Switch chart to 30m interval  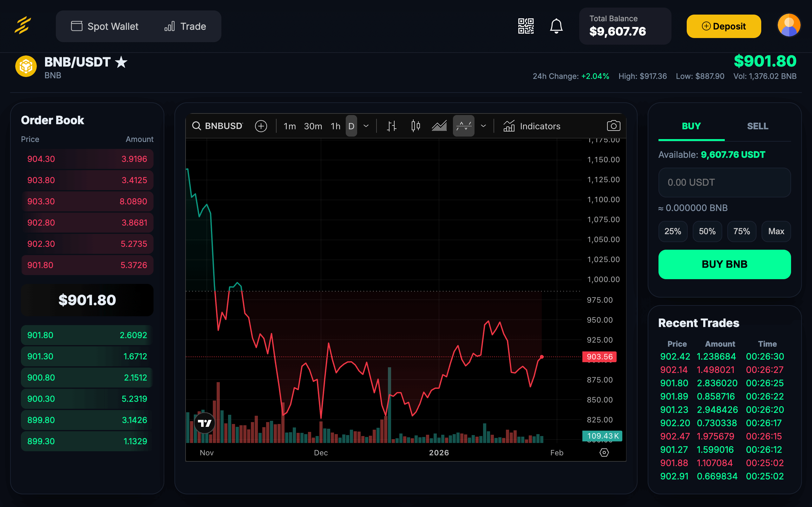click(x=313, y=126)
